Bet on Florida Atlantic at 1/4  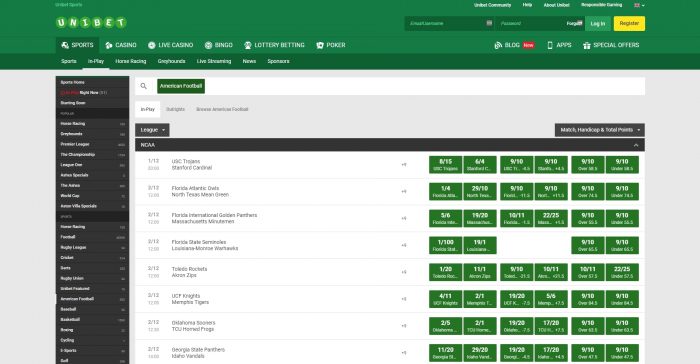click(x=446, y=192)
